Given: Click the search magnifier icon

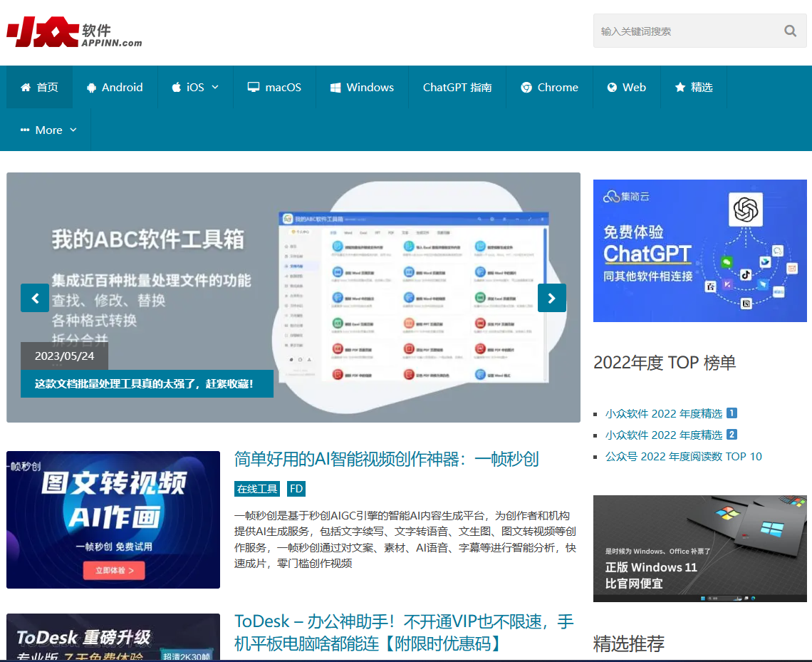Looking at the screenshot, I should click(790, 31).
